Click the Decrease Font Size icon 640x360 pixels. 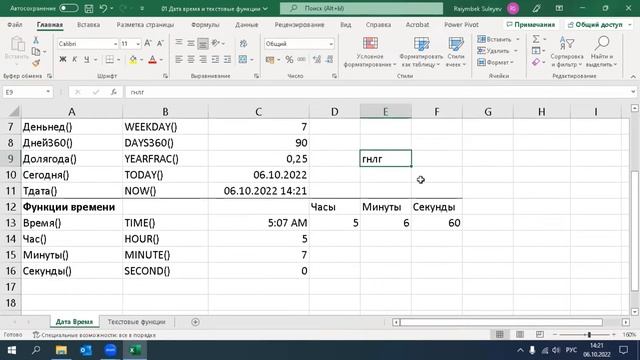160,43
